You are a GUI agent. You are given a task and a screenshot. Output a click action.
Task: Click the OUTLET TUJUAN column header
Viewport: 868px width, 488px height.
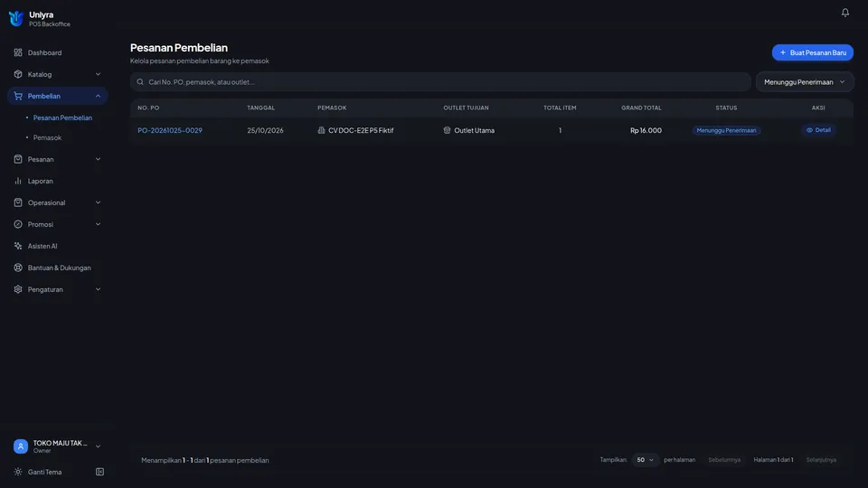pos(466,108)
